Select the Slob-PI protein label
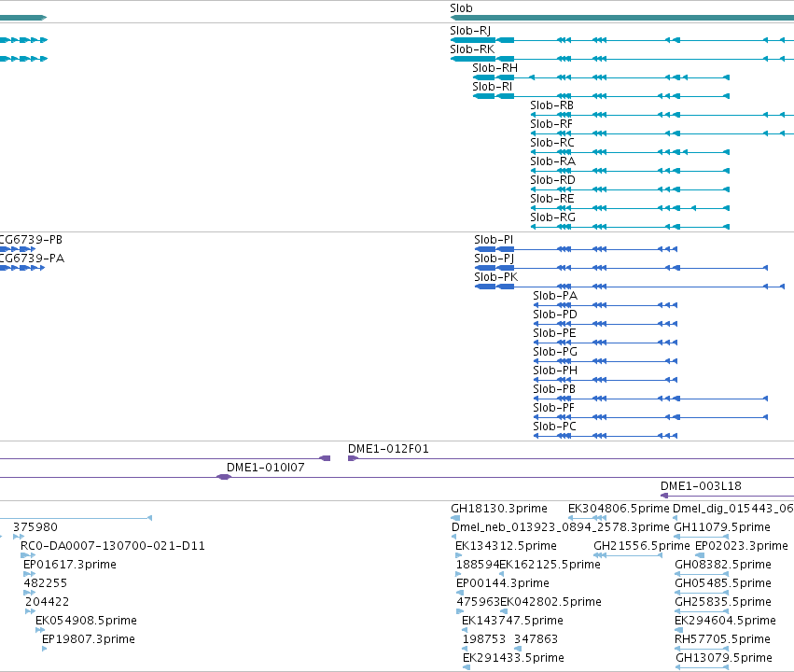Image resolution: width=794 pixels, height=672 pixels. pos(494,240)
